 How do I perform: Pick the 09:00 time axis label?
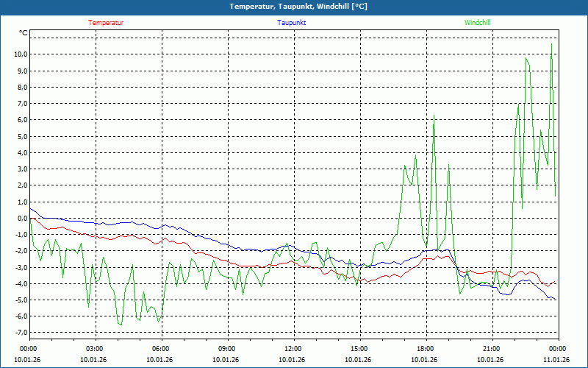click(x=227, y=348)
